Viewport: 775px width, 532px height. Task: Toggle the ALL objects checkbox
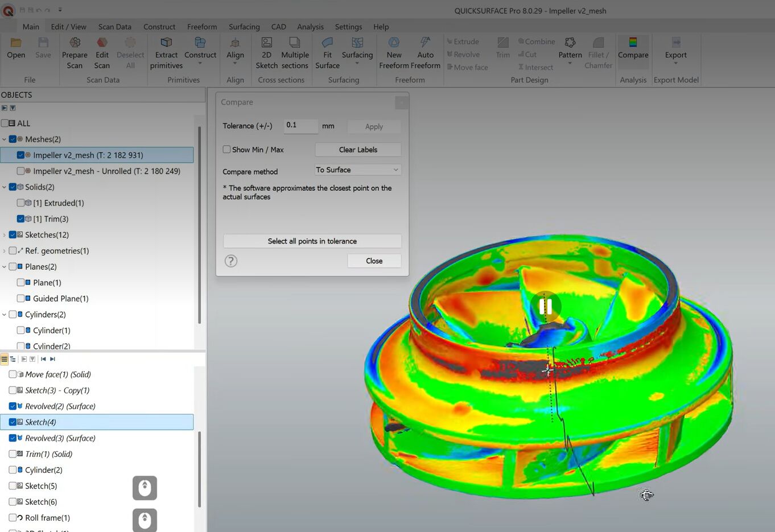tap(5, 123)
